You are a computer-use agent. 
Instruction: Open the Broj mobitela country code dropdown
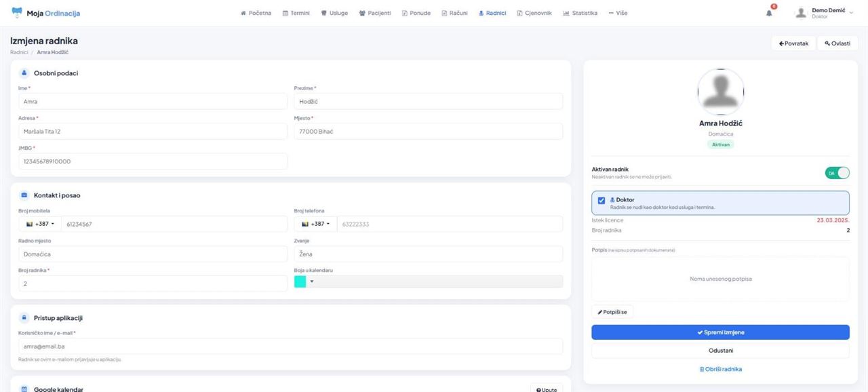(x=40, y=224)
